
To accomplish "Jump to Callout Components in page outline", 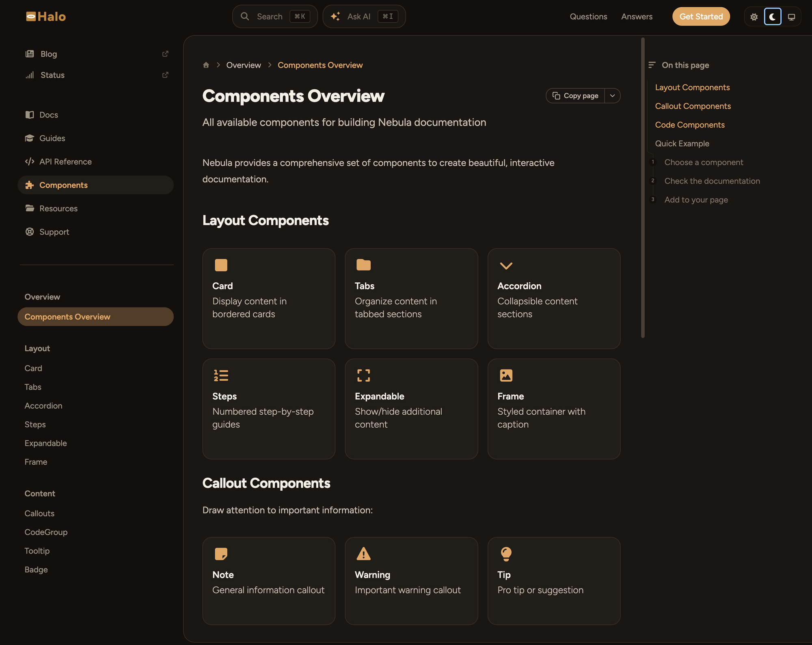I will click(693, 106).
